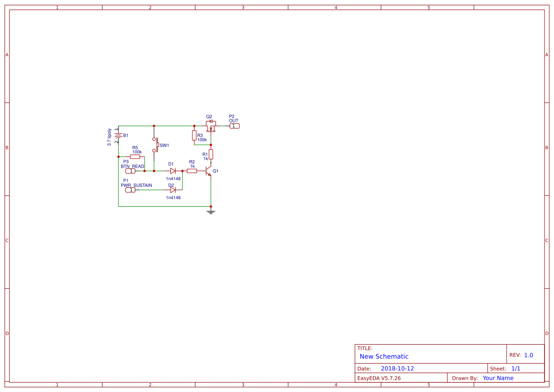Image resolution: width=554 pixels, height=392 pixels.
Task: Select the ground symbol below Q1
Action: point(211,212)
